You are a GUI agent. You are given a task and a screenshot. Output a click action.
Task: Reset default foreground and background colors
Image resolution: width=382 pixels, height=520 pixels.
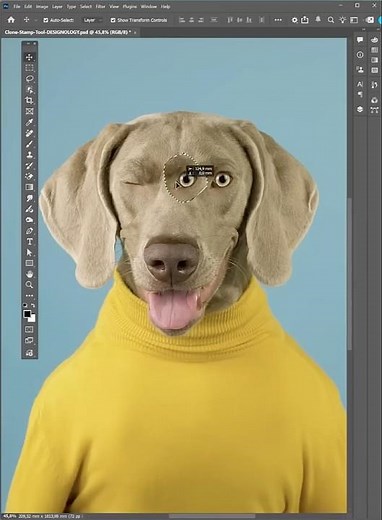point(25,305)
